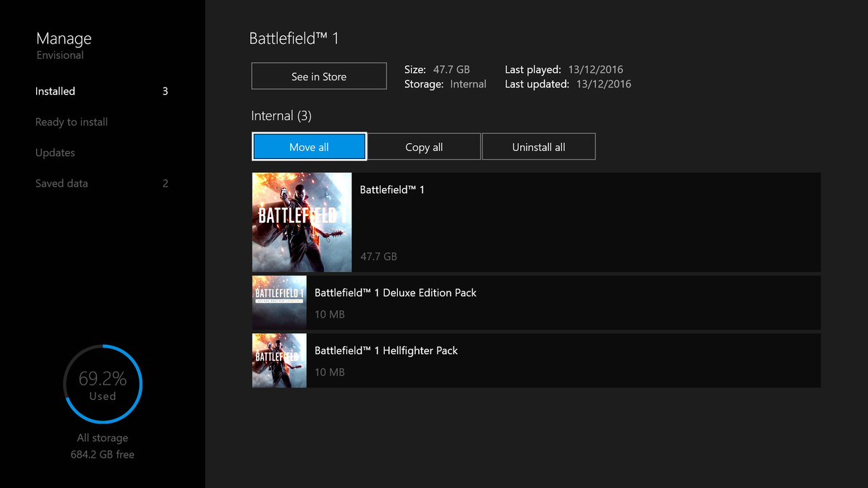Image resolution: width=868 pixels, height=488 pixels.
Task: Select the Installed section in sidebar
Action: (x=56, y=92)
